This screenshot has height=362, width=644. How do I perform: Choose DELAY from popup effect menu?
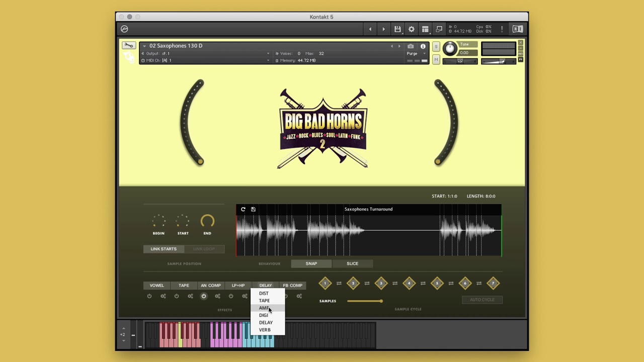(x=268, y=322)
